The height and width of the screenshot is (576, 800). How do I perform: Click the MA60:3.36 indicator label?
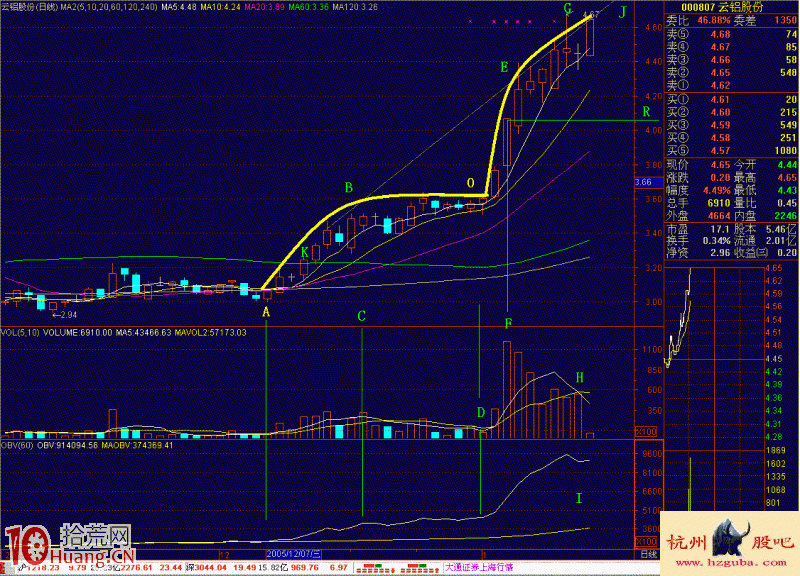coord(308,7)
